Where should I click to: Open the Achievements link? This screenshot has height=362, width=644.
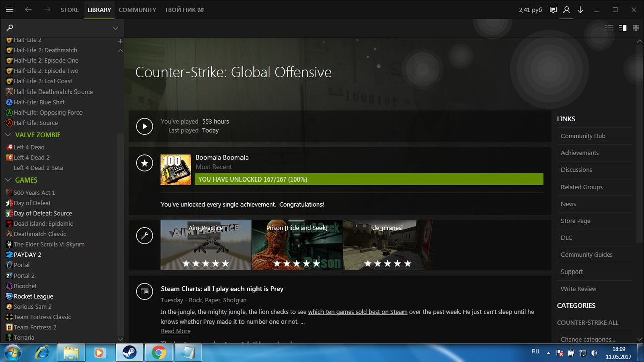point(580,153)
